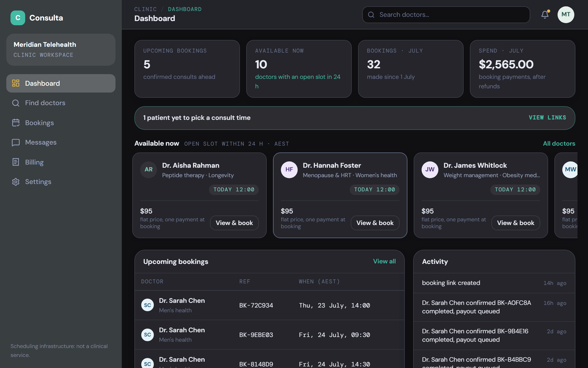Go to Find doctors
588x368 pixels.
(61, 103)
